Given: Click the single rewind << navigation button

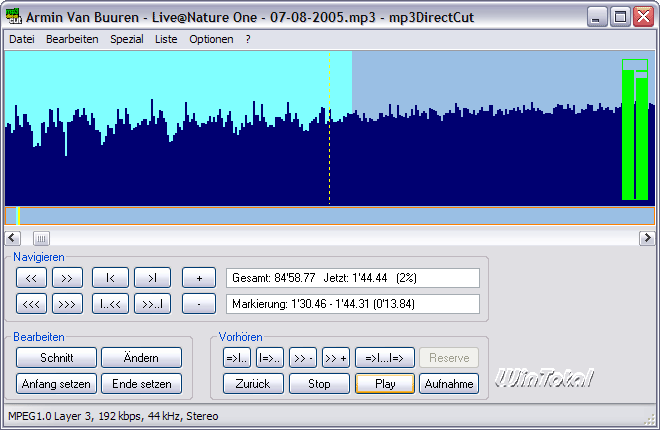Looking at the screenshot, I should click(34, 278).
